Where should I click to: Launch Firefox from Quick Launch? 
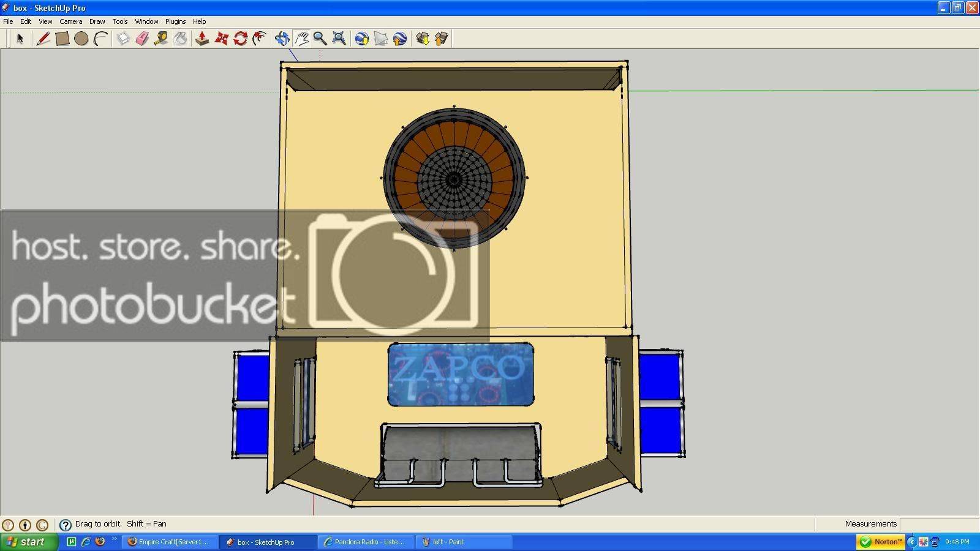[100, 542]
